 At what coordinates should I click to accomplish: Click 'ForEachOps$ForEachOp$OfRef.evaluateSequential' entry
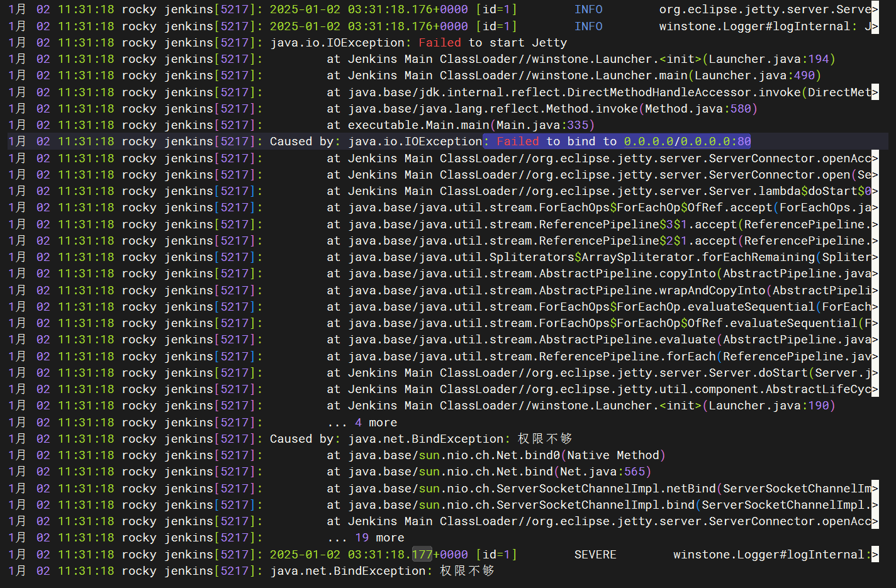click(698, 323)
